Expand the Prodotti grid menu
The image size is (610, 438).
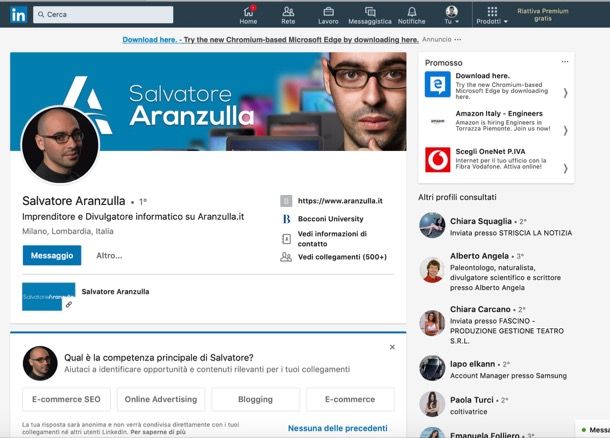[x=492, y=15]
